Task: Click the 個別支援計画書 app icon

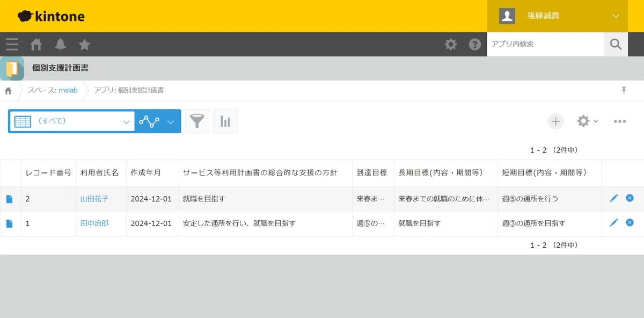Action: (x=12, y=68)
